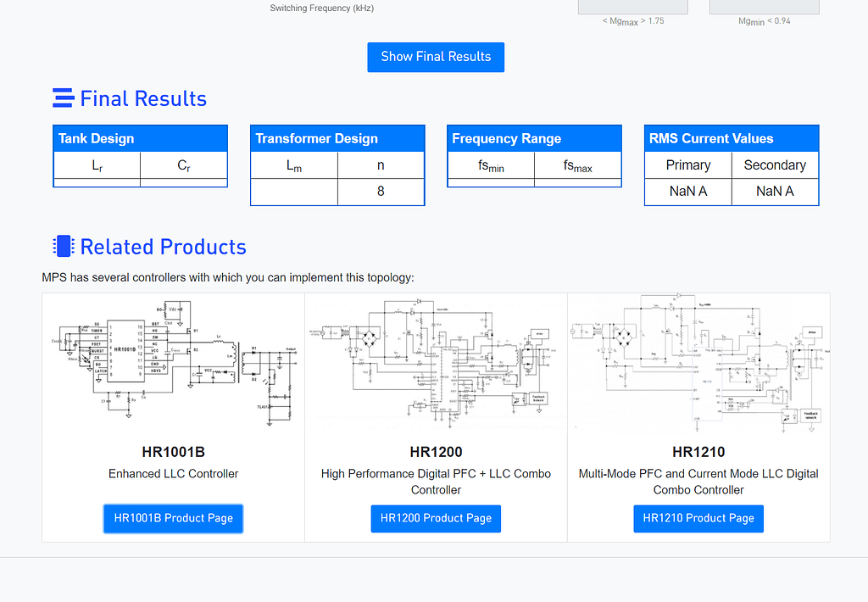Go to the HR1200 Product Page
The image size is (868, 602).
click(x=436, y=518)
